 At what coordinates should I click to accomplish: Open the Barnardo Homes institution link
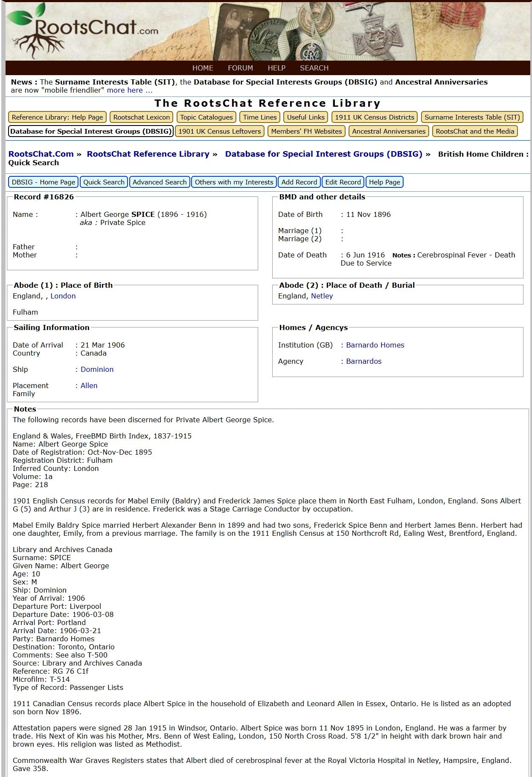tap(375, 345)
